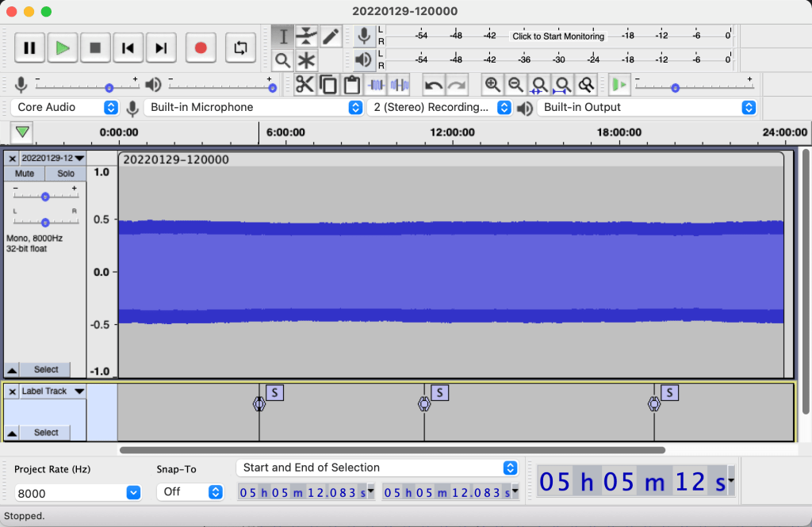Start playback with the green Play button
The height and width of the screenshot is (527, 812).
pyautogui.click(x=62, y=48)
